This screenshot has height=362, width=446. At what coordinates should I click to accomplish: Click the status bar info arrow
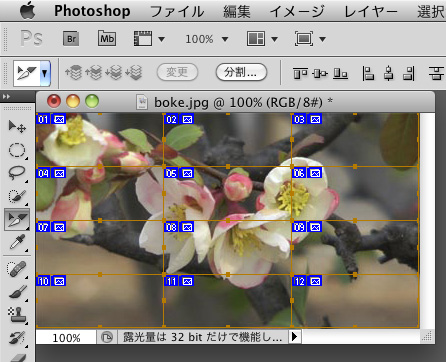coord(294,337)
